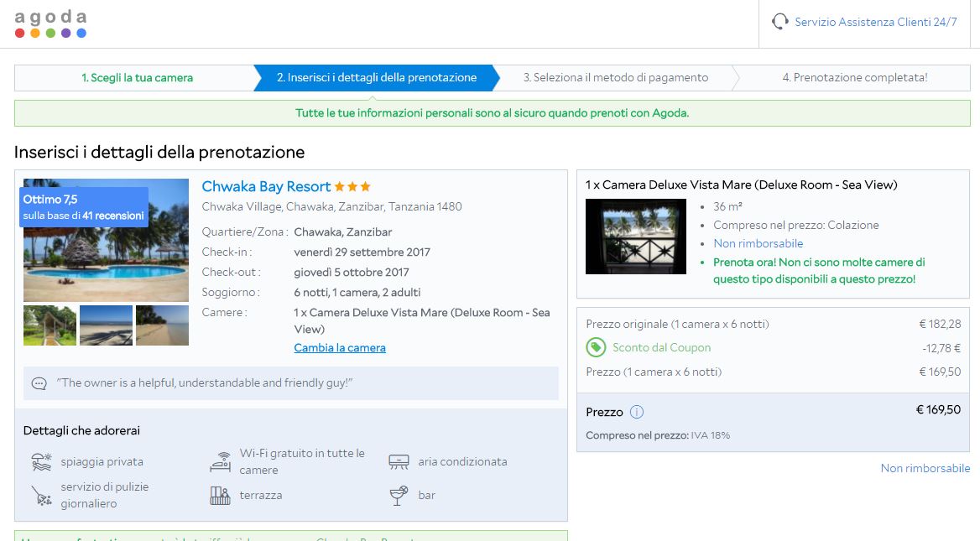
Task: Open the Deluxe Room sea view photo
Action: 636,237
